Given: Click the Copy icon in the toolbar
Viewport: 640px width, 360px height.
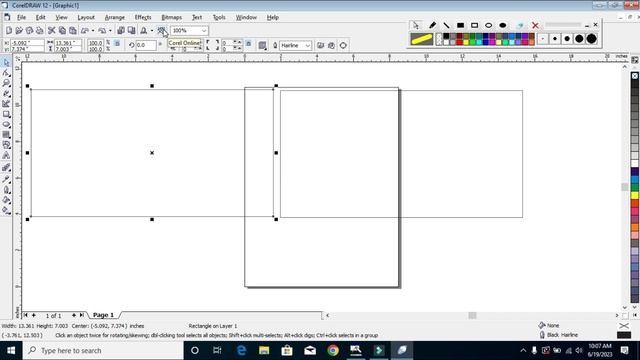Looking at the screenshot, I should 62,31.
